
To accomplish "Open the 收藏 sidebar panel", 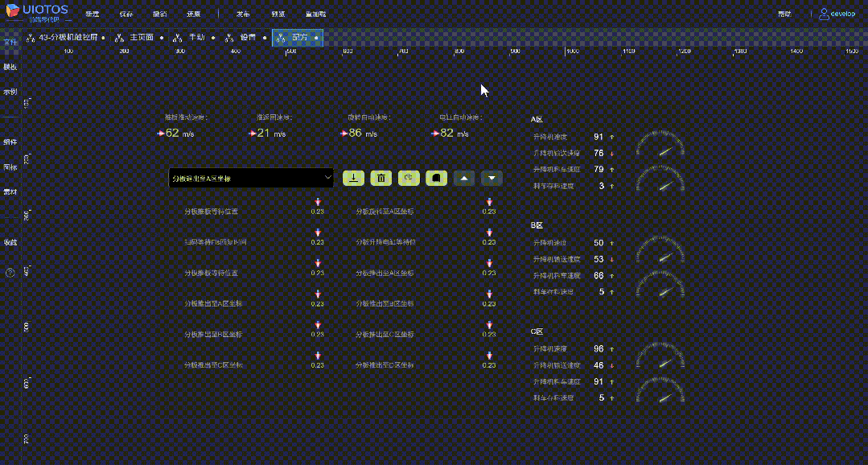I will (x=10, y=242).
